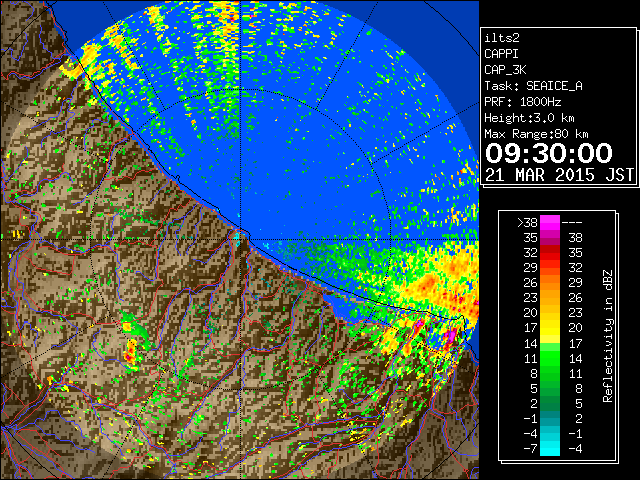The width and height of the screenshot is (640, 480).
Task: Click the 'Reflectivity in dBZ' legend title
Action: coord(608,336)
